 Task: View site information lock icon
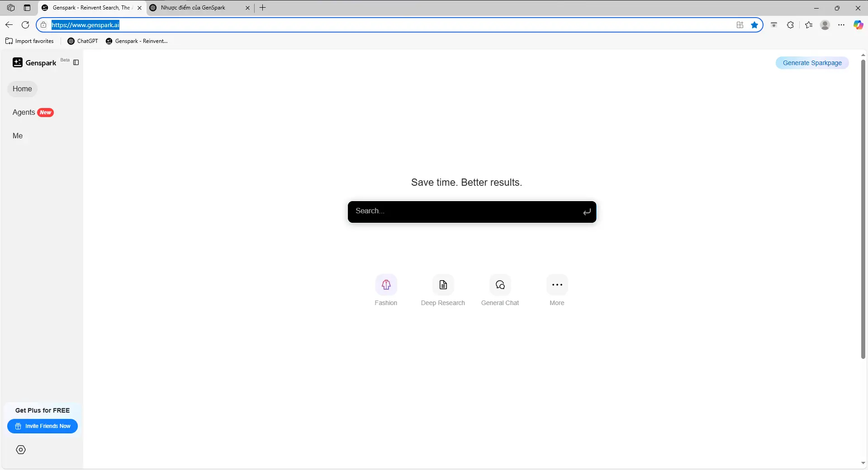43,25
